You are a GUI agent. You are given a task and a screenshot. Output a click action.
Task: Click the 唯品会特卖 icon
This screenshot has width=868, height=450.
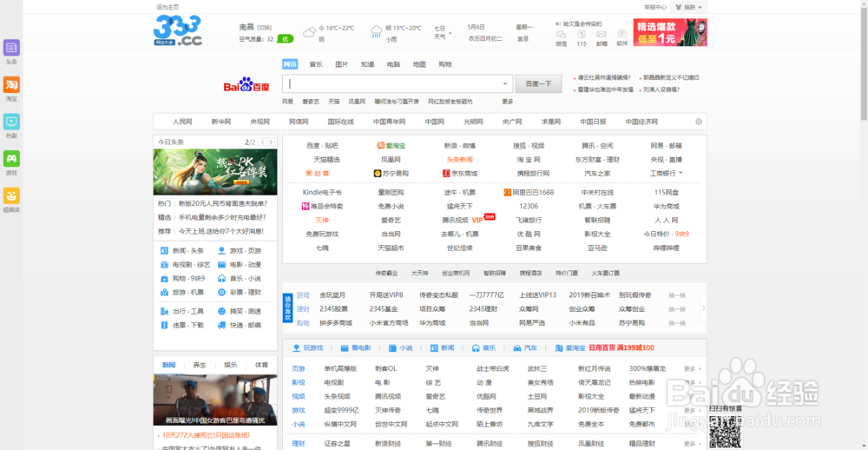click(x=305, y=206)
